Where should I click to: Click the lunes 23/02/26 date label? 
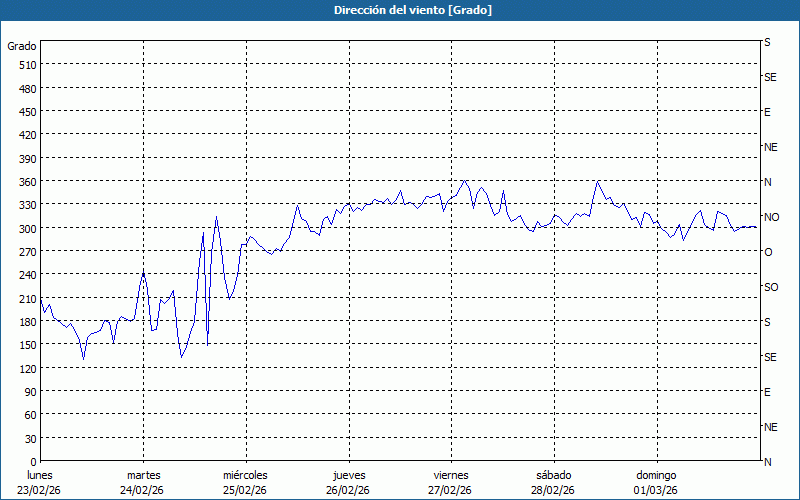[x=40, y=482]
